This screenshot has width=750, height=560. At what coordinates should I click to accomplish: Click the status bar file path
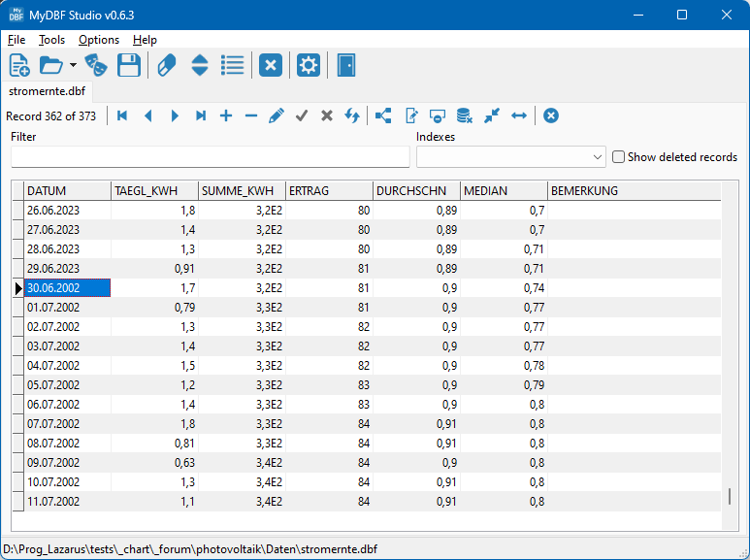point(190,549)
